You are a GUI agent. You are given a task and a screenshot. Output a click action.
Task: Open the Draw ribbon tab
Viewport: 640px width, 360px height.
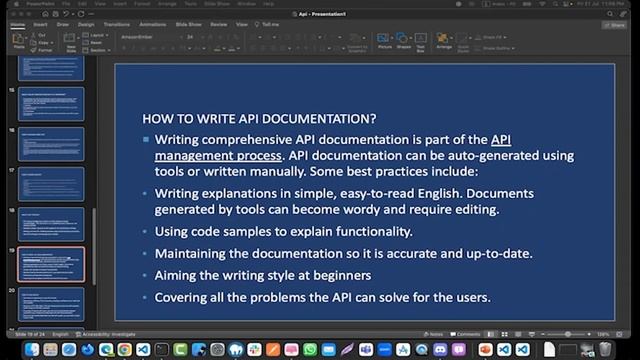tap(62, 24)
